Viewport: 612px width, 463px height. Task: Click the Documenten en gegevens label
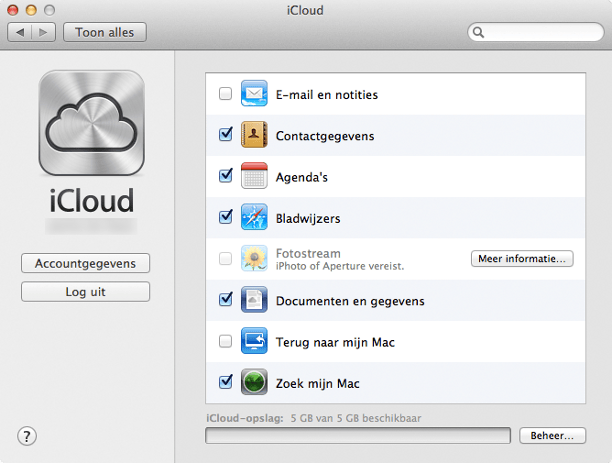[350, 301]
